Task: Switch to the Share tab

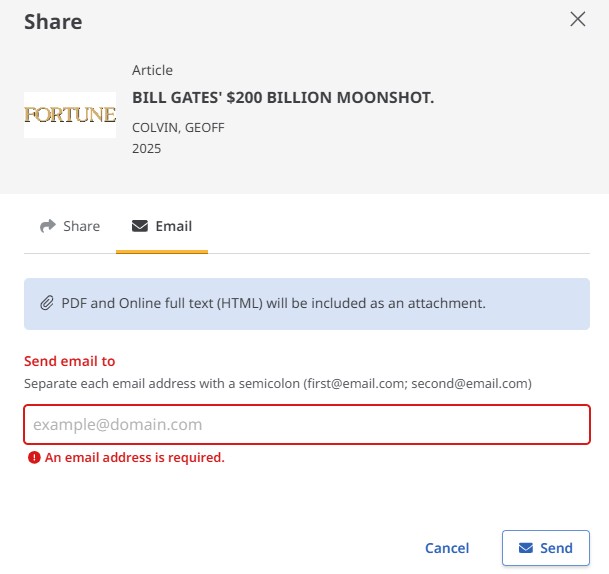Action: [x=70, y=226]
